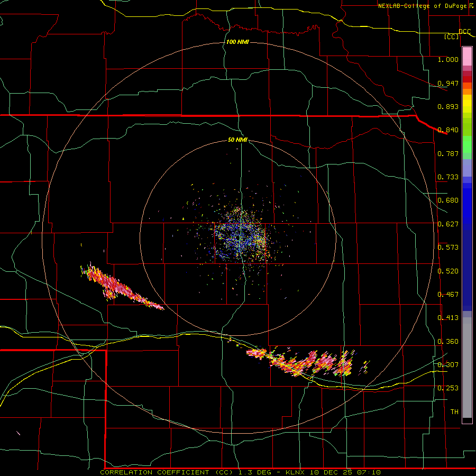
Task: Pick the pink top segment of the color bar
Action: (x=467, y=57)
